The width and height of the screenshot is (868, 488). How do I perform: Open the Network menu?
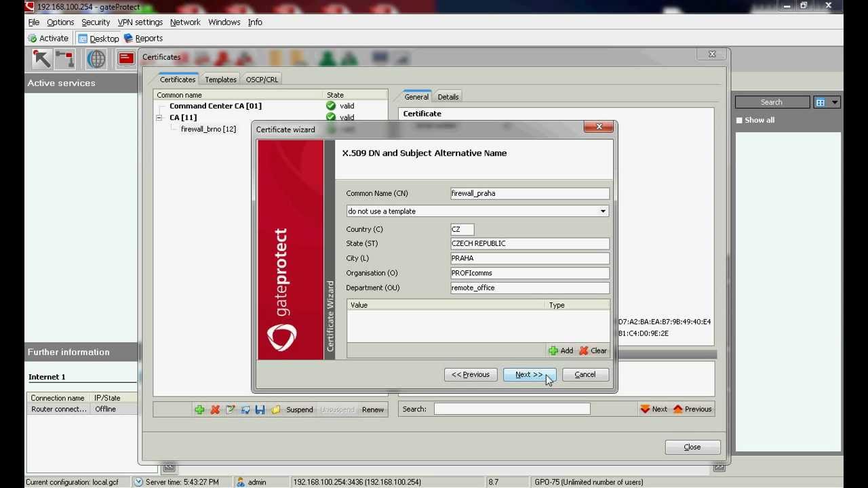pos(185,22)
